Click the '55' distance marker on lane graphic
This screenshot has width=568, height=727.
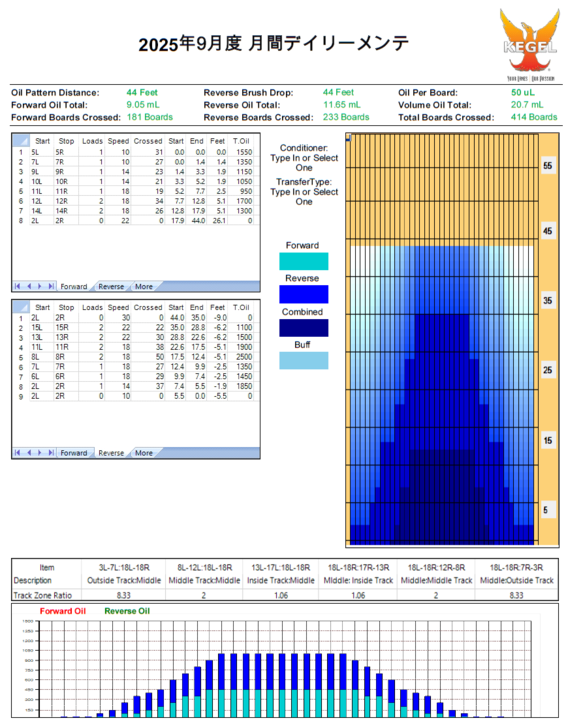[548, 166]
